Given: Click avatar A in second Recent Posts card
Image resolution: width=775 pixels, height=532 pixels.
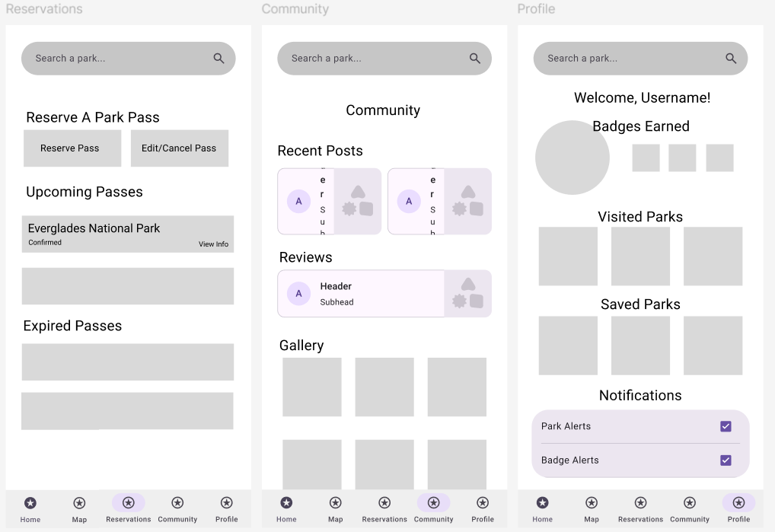Looking at the screenshot, I should coord(409,201).
